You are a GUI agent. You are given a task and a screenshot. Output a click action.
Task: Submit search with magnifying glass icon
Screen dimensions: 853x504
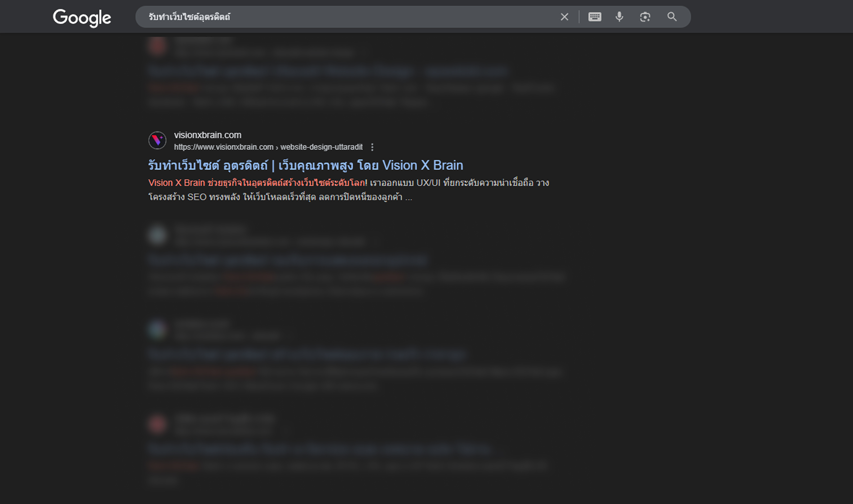672,17
